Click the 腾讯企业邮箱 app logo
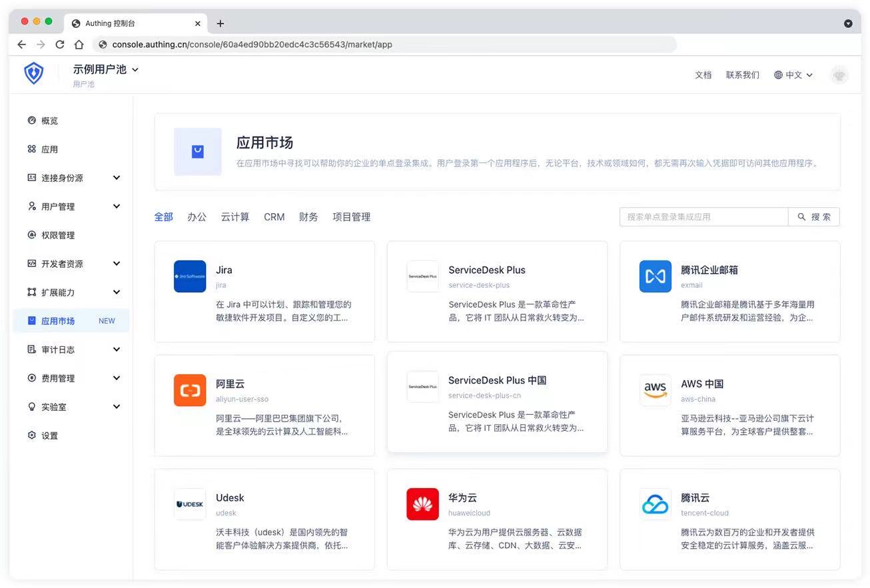Screen dimensions: 870x588 click(x=655, y=276)
